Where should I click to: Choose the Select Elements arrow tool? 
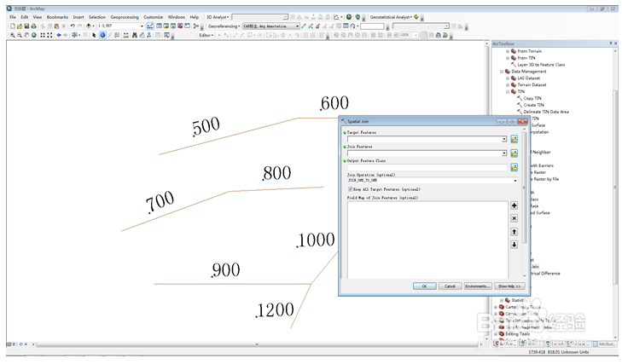coord(94,35)
